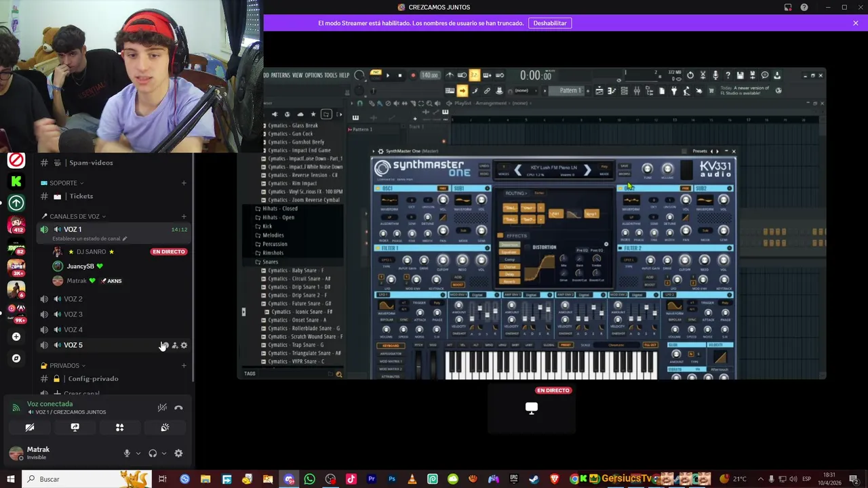
Task: Open server icon with 412 badge
Action: coord(16,224)
